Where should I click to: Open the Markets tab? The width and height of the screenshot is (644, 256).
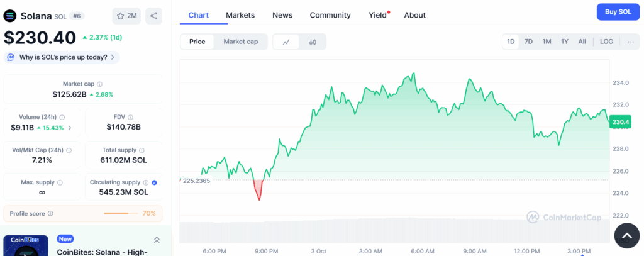click(x=240, y=15)
